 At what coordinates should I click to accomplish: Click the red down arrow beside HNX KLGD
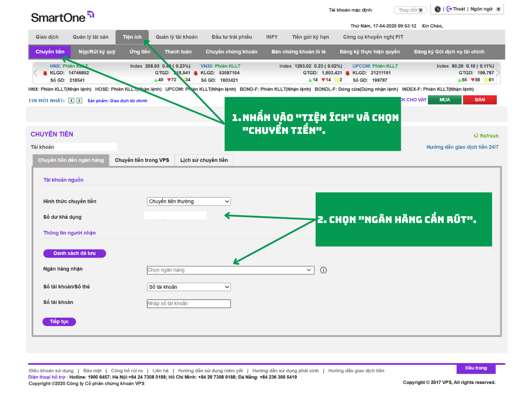click(x=45, y=73)
